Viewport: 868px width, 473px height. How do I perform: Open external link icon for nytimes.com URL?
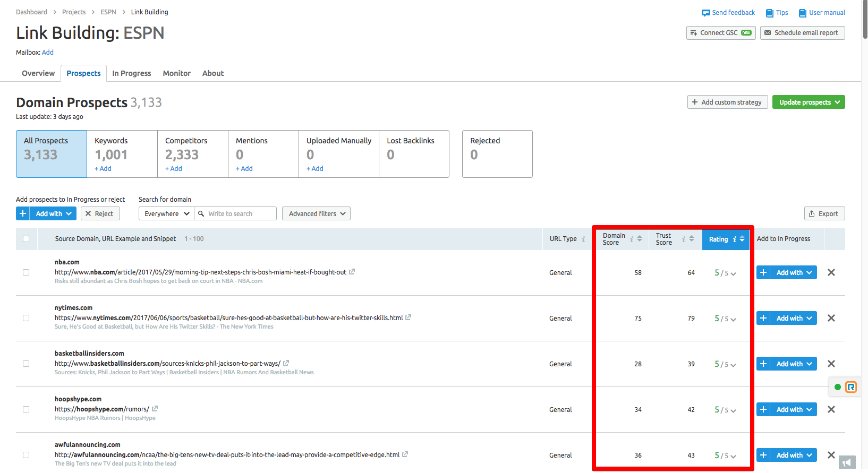point(408,317)
